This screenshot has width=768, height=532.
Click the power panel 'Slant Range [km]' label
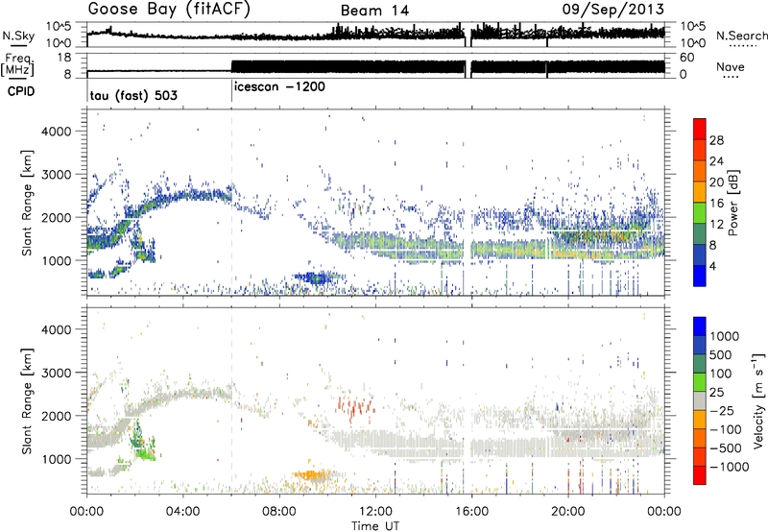pos(27,203)
